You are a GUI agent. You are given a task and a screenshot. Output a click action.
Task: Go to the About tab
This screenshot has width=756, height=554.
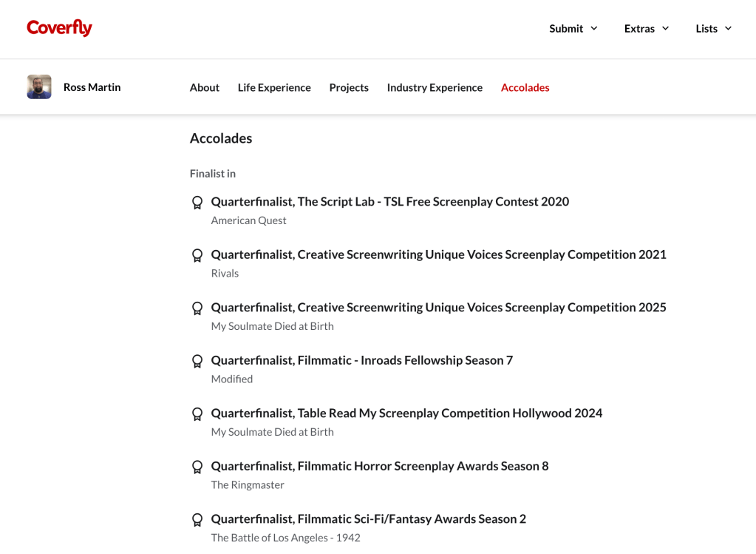coord(205,87)
